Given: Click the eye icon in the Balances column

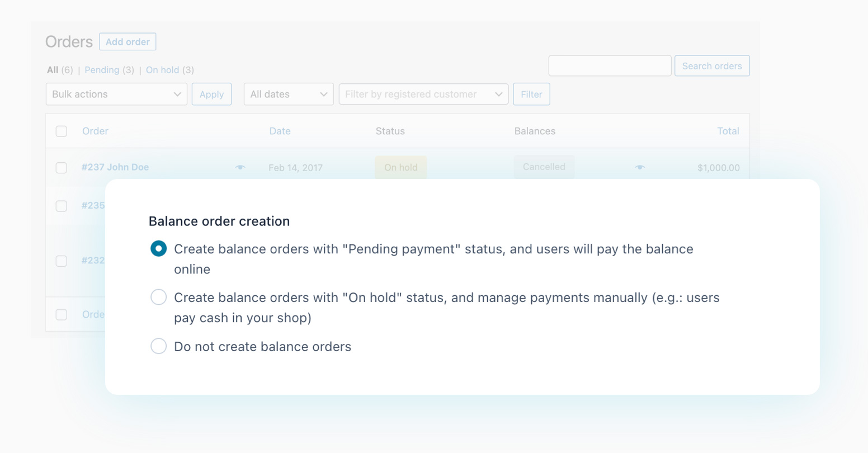Looking at the screenshot, I should tap(639, 167).
